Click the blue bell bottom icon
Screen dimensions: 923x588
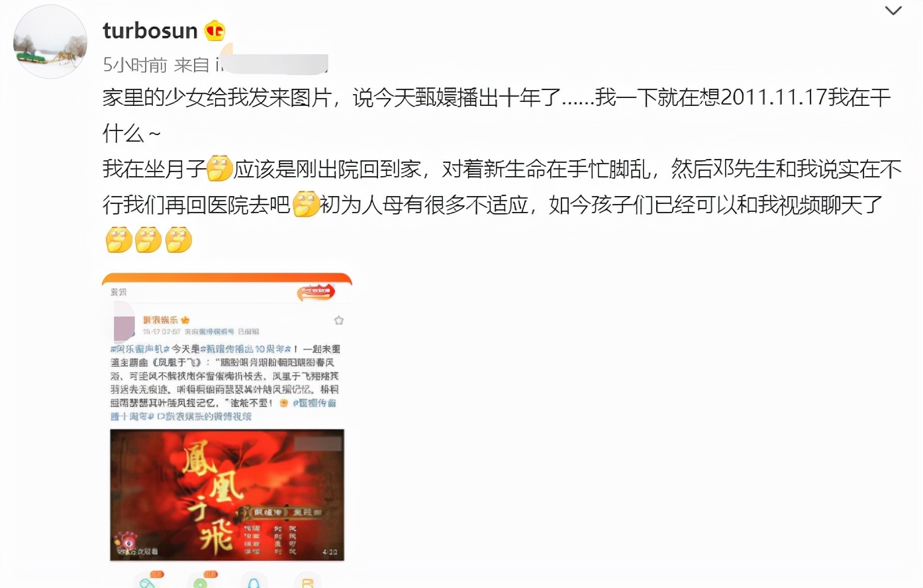point(253,581)
